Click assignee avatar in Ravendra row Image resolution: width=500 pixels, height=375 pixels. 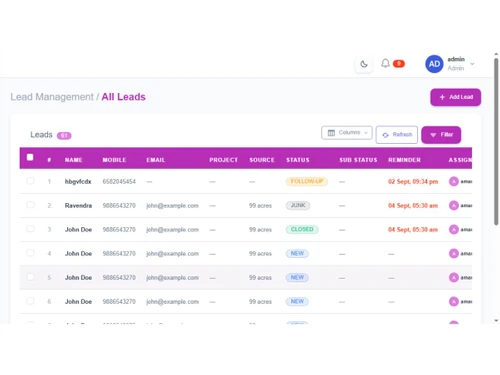(x=454, y=205)
